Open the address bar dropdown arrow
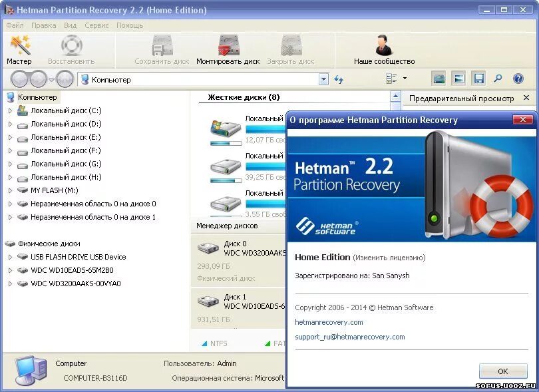Viewport: 539px width, 392px height. point(323,80)
